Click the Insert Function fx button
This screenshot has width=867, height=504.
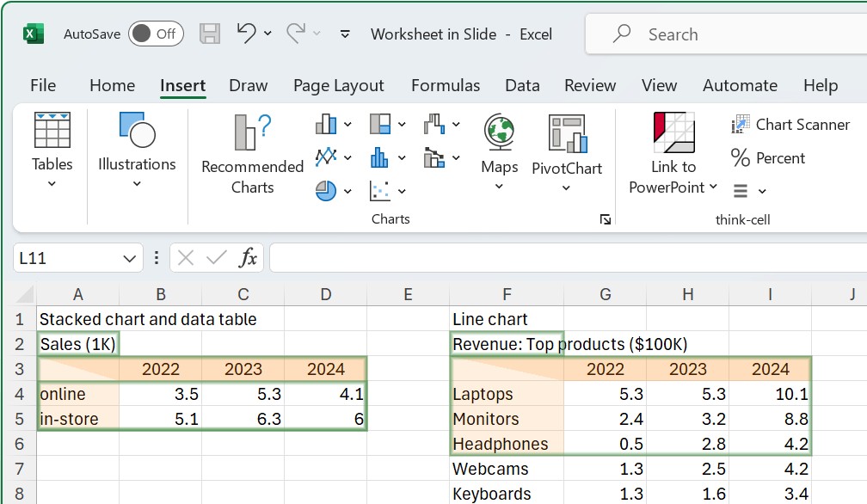pyautogui.click(x=248, y=257)
